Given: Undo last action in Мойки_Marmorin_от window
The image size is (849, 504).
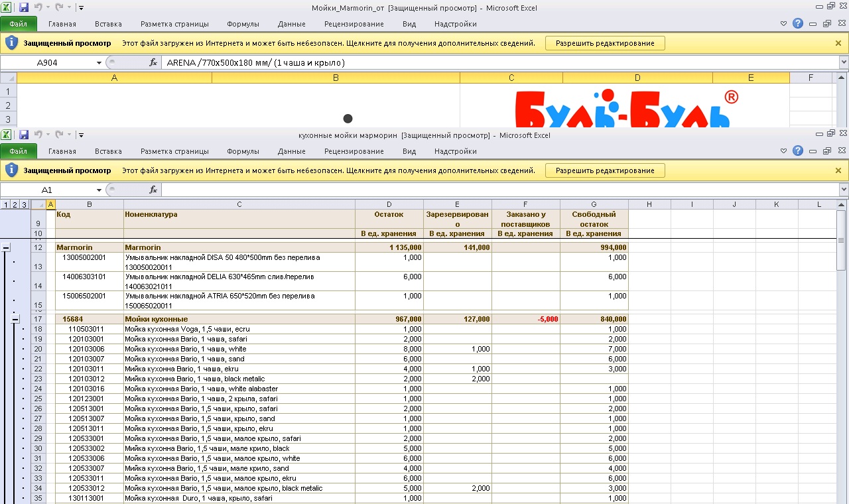Looking at the screenshot, I should point(38,7).
